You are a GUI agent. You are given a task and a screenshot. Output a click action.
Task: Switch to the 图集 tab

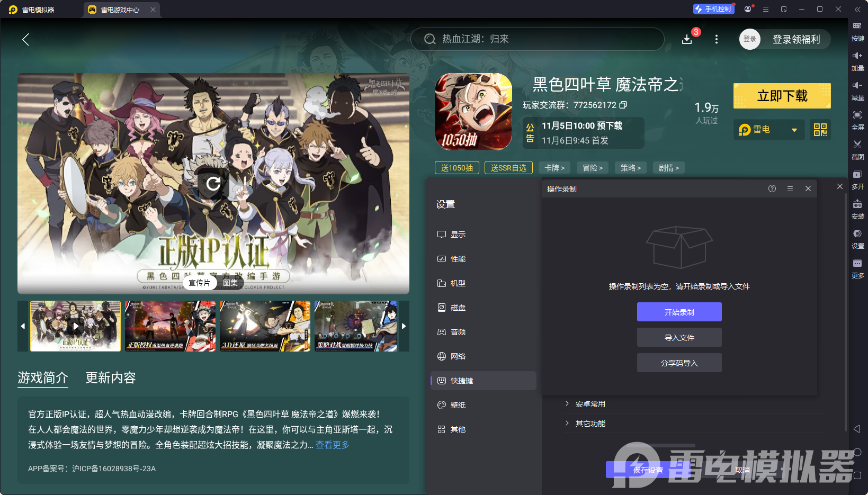click(x=230, y=283)
